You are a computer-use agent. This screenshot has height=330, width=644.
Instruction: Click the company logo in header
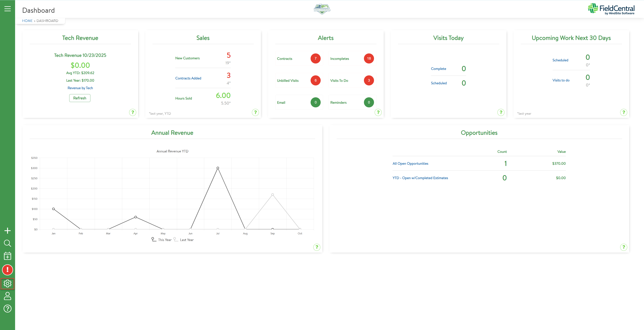coord(322,9)
